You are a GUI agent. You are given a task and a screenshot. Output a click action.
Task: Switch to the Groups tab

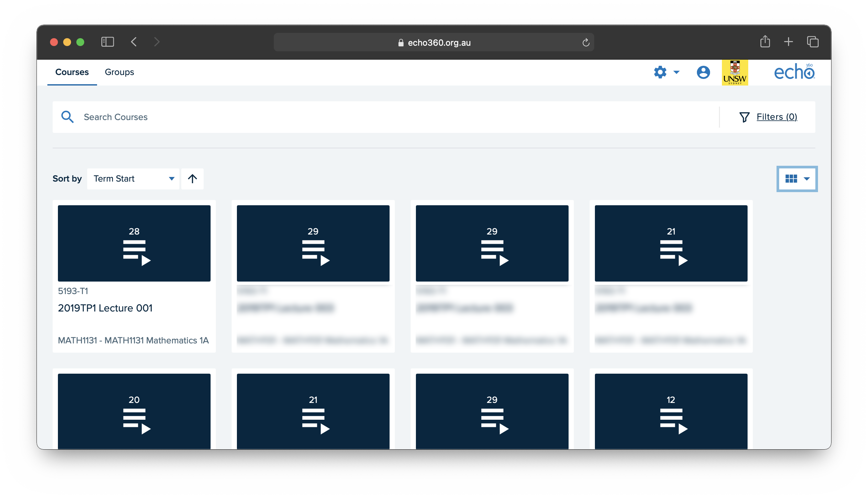point(119,72)
